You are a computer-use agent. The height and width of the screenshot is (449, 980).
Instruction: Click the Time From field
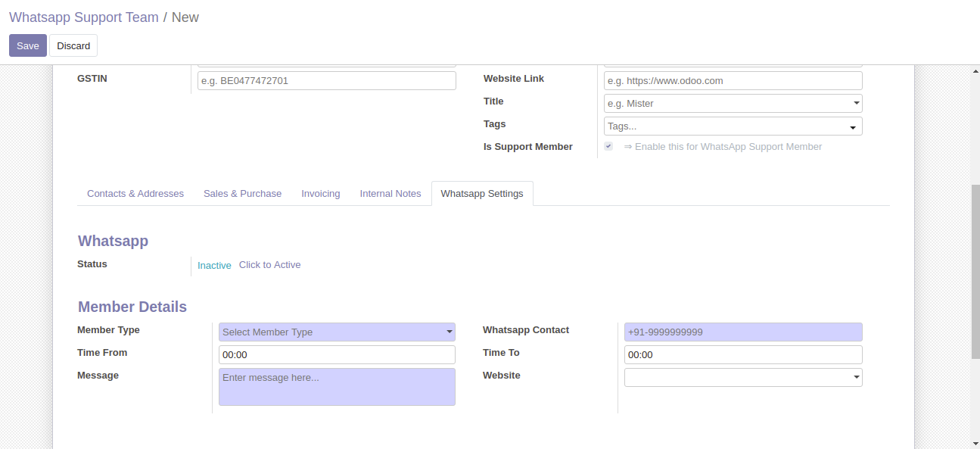click(x=337, y=354)
